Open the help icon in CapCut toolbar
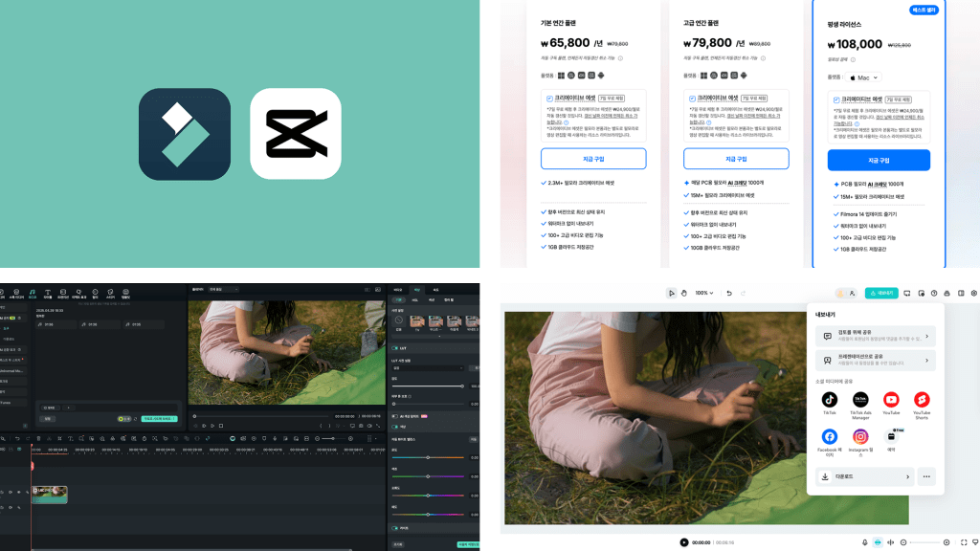Image resolution: width=980 pixels, height=551 pixels. (934, 293)
